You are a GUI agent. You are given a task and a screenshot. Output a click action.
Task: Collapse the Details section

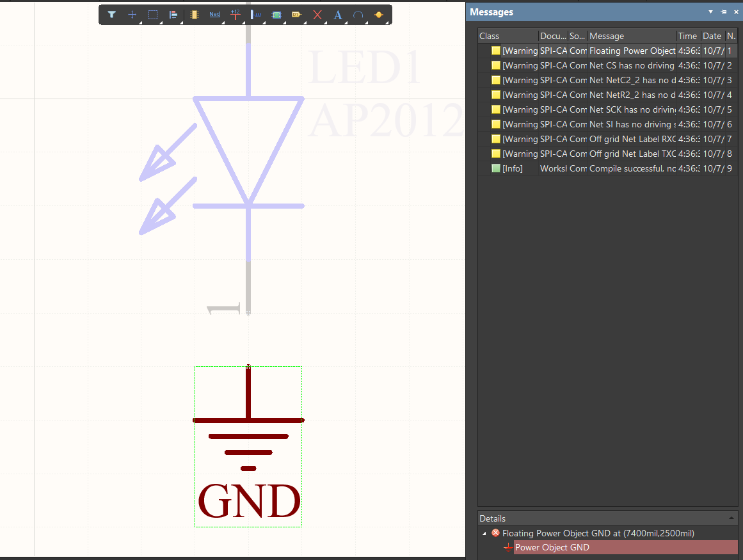(x=731, y=518)
